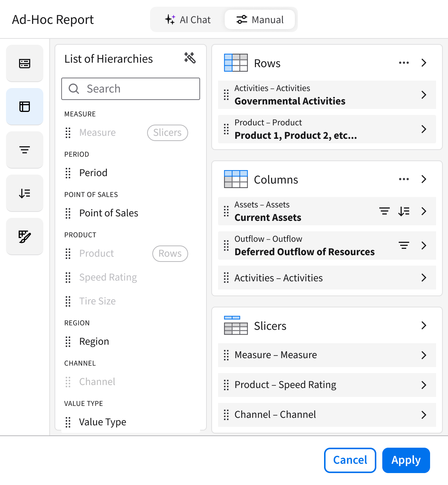Viewport: 448px width, 485px height.
Task: Expand Current Assets column chevron
Action: point(424,211)
